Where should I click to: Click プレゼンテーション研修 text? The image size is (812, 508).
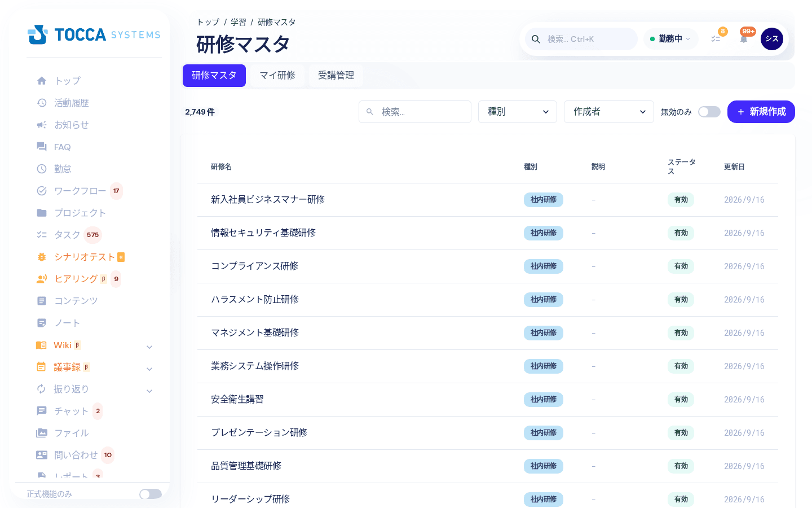(x=259, y=433)
